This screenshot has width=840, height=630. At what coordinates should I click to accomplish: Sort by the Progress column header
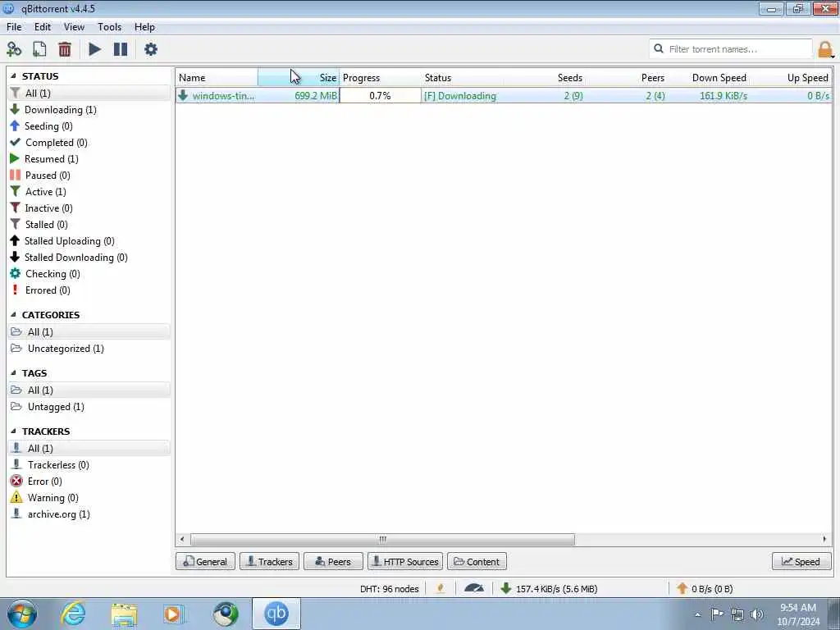[x=381, y=78]
